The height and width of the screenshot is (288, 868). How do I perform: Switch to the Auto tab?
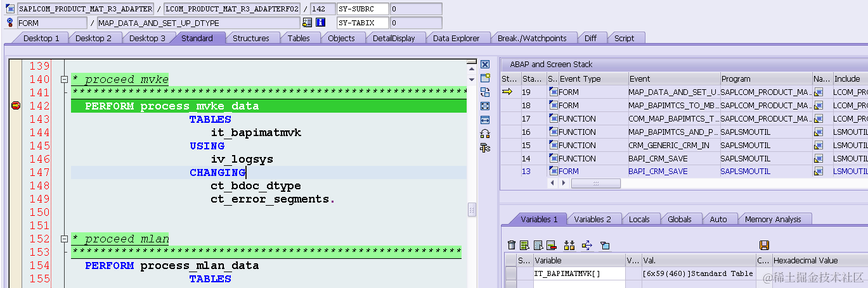click(718, 219)
